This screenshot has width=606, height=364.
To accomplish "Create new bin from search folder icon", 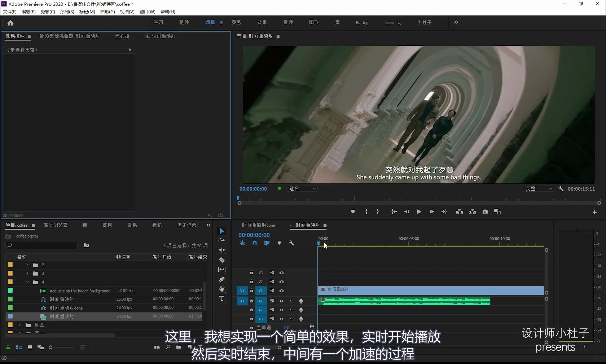I will coord(87,245).
